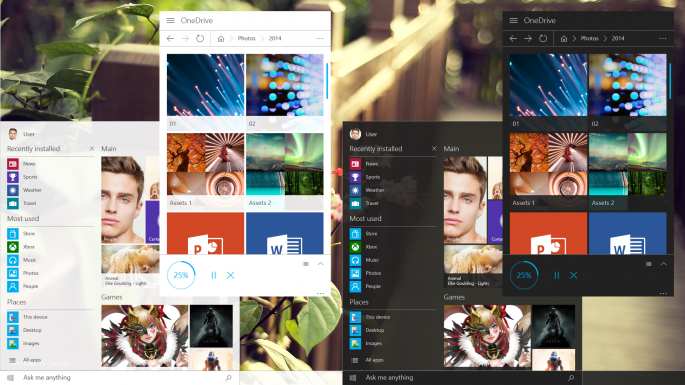Viewport: 685px width, 385px height.
Task: Click the 25% progress circle in light window
Action: (181, 275)
